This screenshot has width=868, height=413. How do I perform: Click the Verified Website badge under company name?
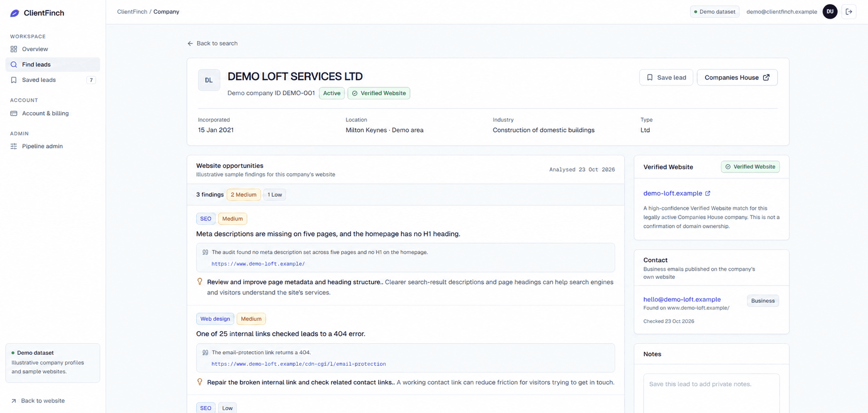[x=379, y=93]
